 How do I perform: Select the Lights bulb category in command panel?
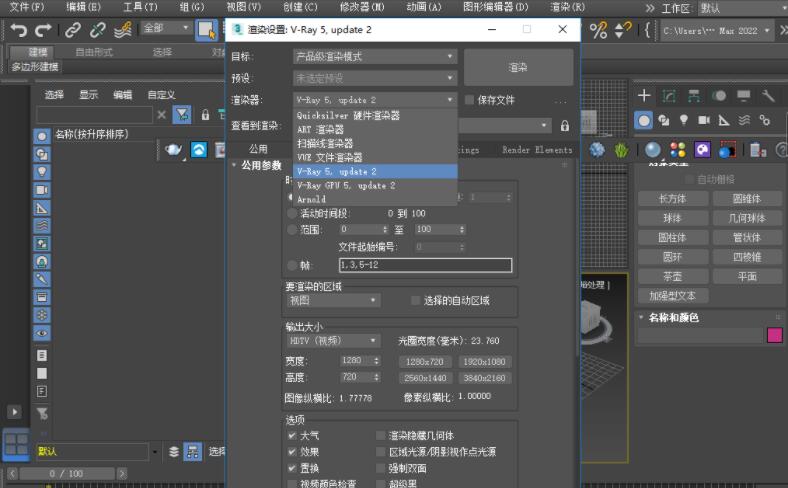tap(684, 120)
